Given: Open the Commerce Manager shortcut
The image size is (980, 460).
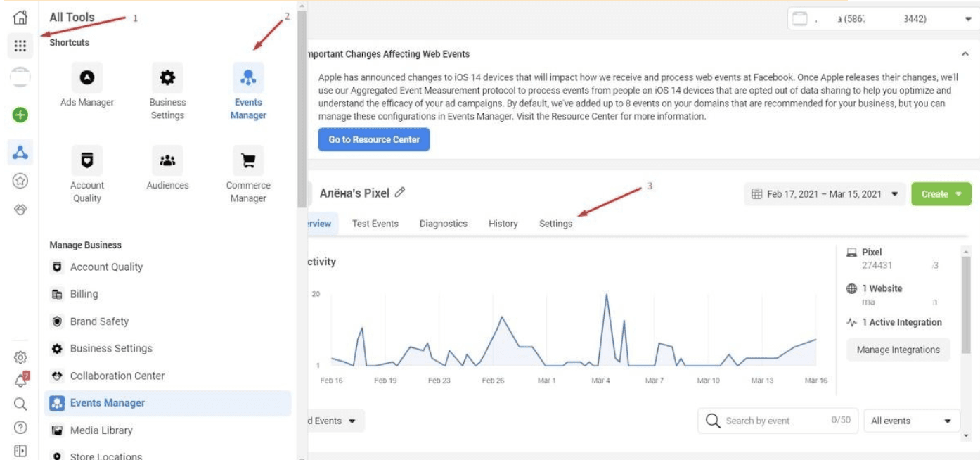Looking at the screenshot, I should (x=248, y=174).
